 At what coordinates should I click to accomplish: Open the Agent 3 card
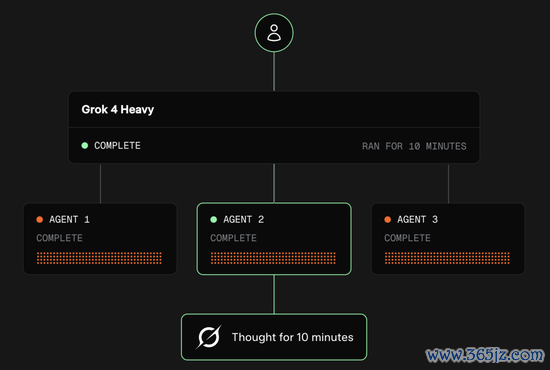(x=448, y=238)
